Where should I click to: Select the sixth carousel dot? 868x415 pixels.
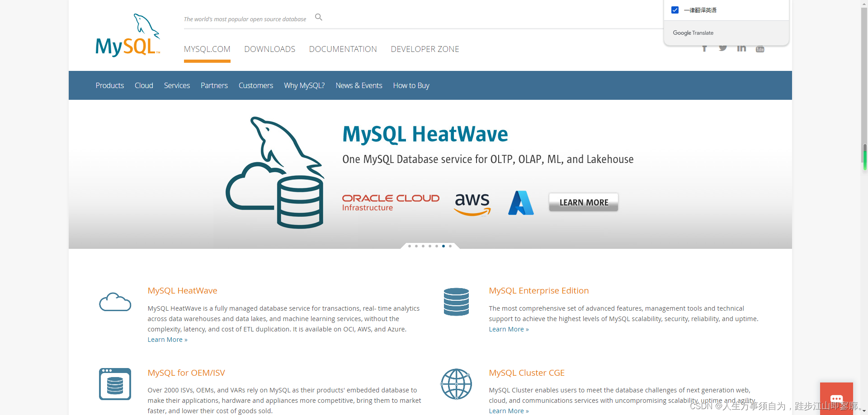pyautogui.click(x=443, y=246)
